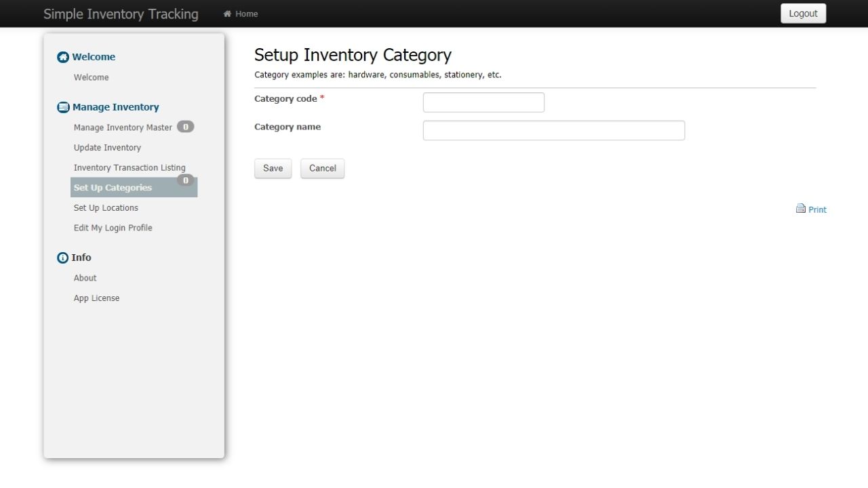Click the Logout button
Viewport: 868px width, 488px height.
click(x=804, y=14)
